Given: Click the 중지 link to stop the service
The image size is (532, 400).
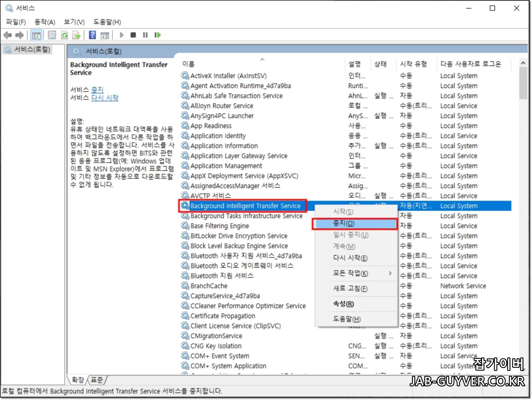Looking at the screenshot, I should tap(98, 90).
